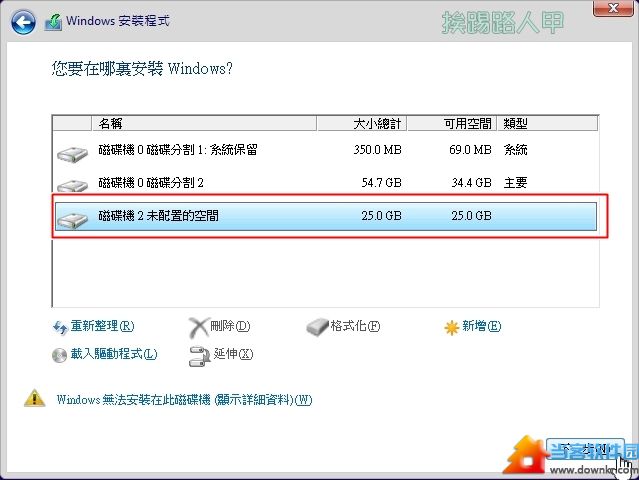Image resolution: width=639 pixels, height=480 pixels.
Task: Sort by 類型 column header
Action: coord(547,123)
